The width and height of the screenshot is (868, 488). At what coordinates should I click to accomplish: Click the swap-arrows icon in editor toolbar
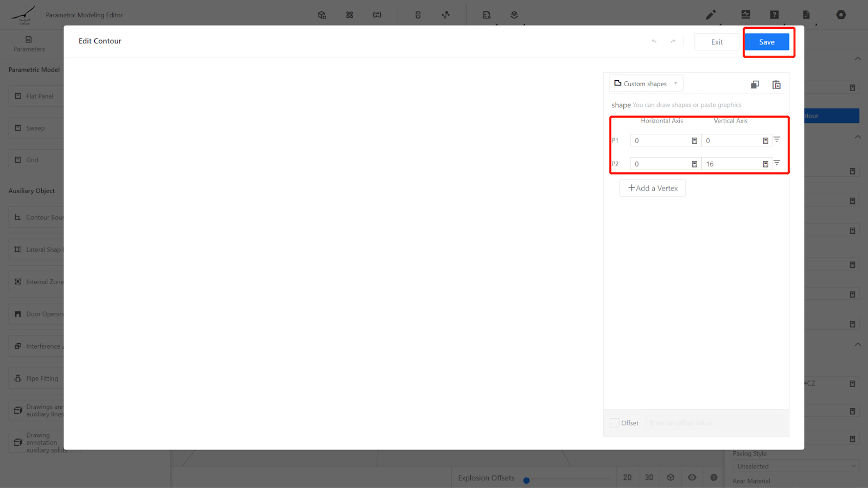[x=377, y=15]
